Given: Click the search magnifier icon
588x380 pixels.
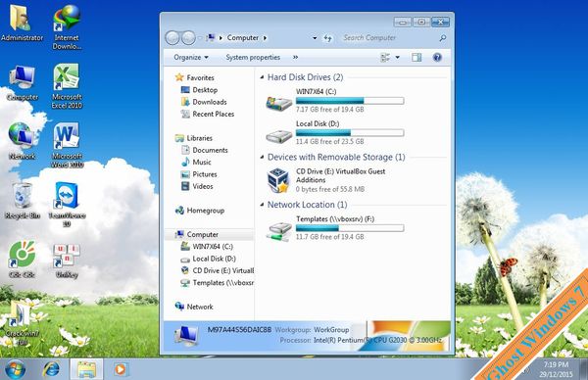Looking at the screenshot, I should tap(443, 38).
